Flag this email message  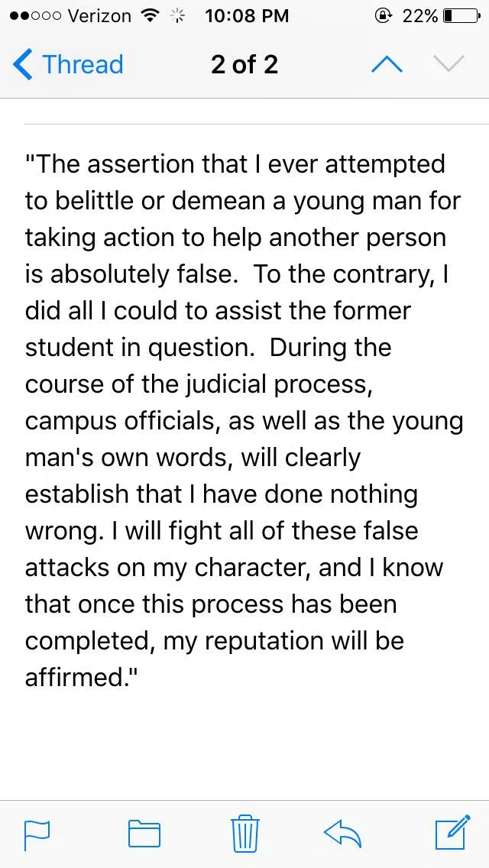click(37, 835)
